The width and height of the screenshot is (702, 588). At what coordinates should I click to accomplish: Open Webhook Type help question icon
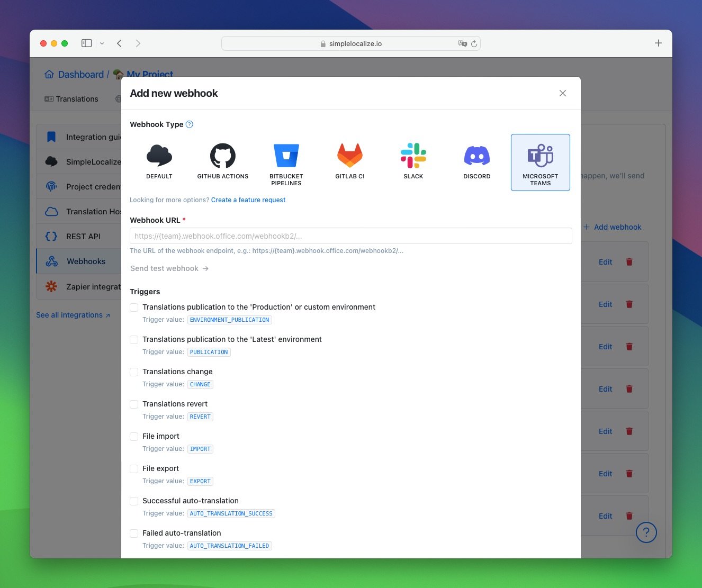(x=190, y=124)
